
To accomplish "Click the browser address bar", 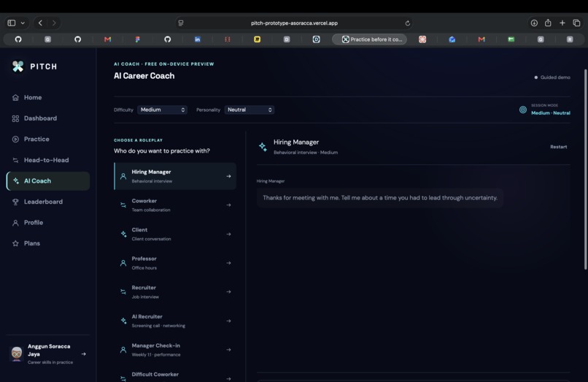I will (294, 23).
